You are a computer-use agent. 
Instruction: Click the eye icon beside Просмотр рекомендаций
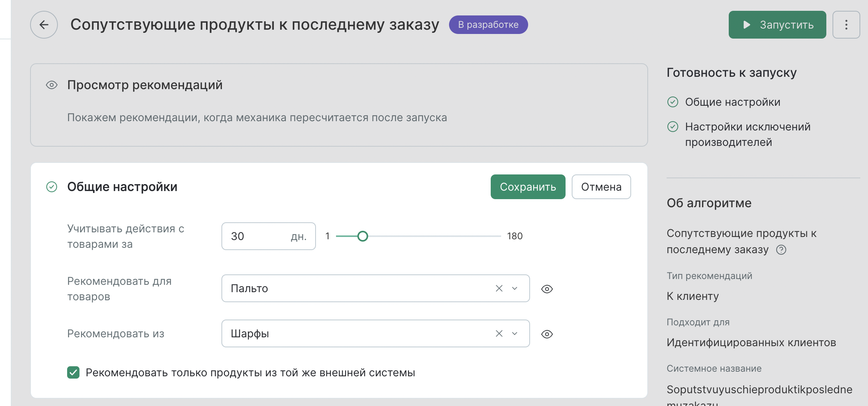pos(52,85)
